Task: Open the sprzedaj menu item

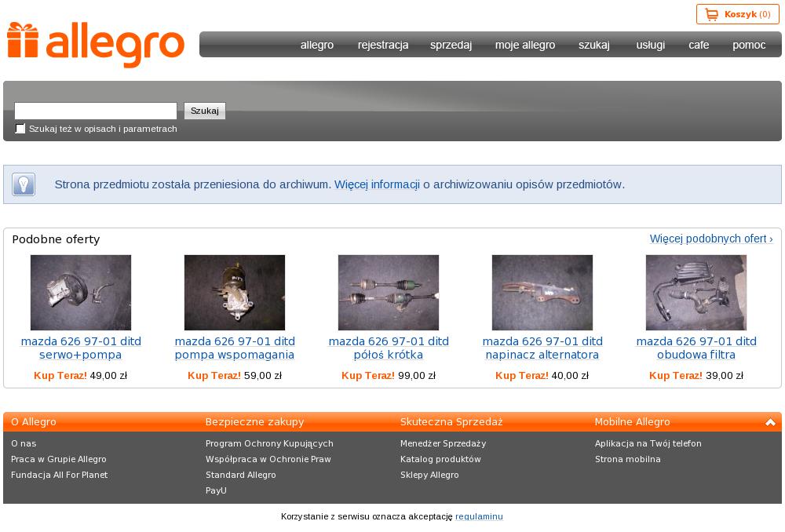Action: pyautogui.click(x=451, y=45)
